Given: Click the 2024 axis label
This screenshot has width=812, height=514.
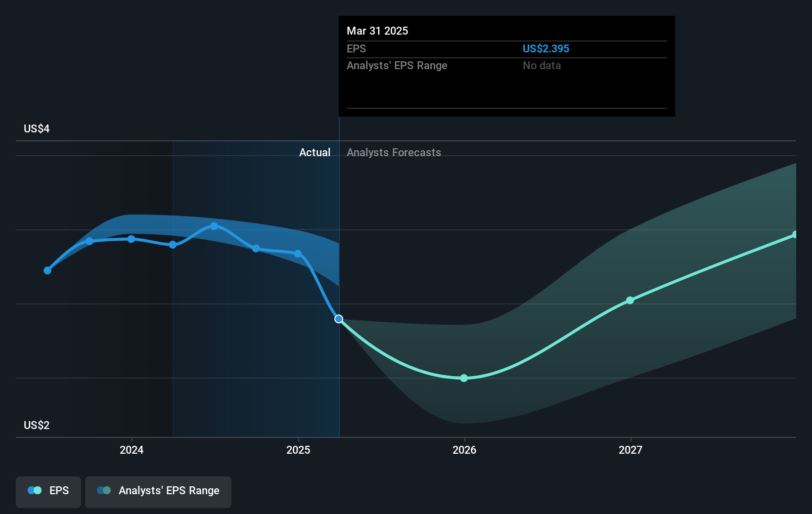Looking at the screenshot, I should pyautogui.click(x=132, y=450).
